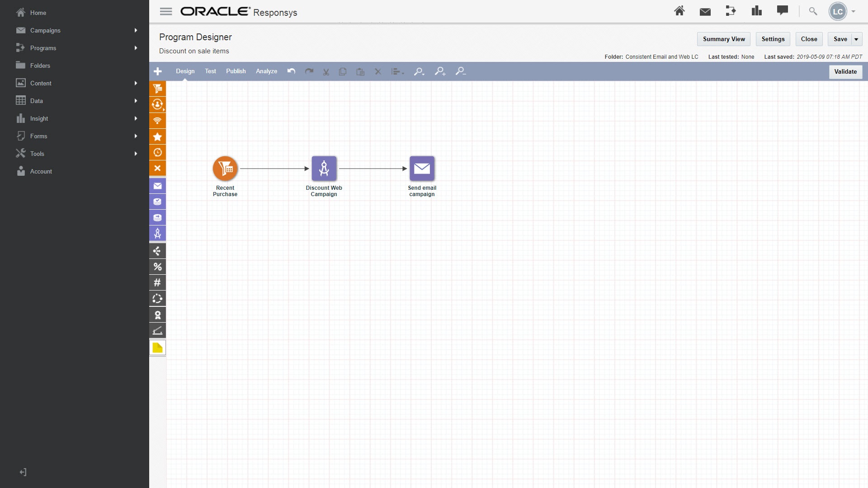Select the hash count palette icon
868x488 pixels.
[x=157, y=282]
